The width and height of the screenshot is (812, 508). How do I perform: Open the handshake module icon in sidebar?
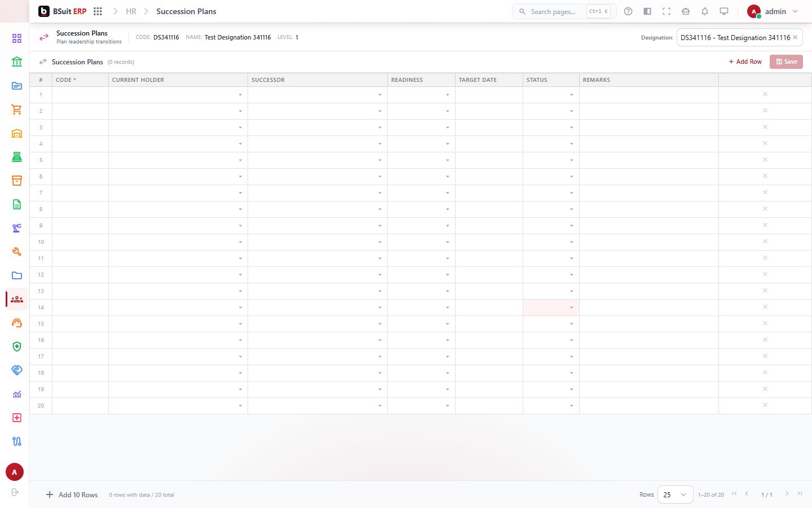click(x=17, y=370)
